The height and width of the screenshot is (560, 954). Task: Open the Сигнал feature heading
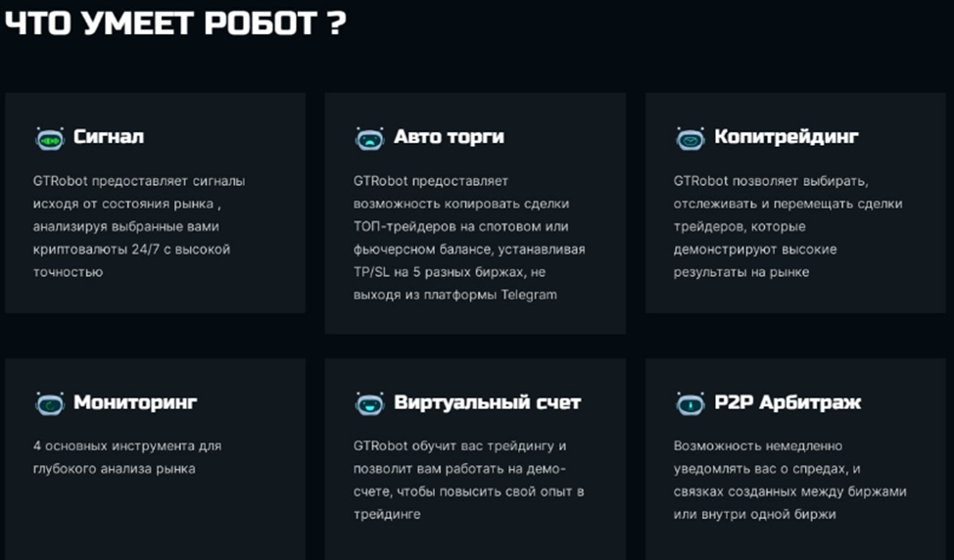pyautogui.click(x=109, y=137)
